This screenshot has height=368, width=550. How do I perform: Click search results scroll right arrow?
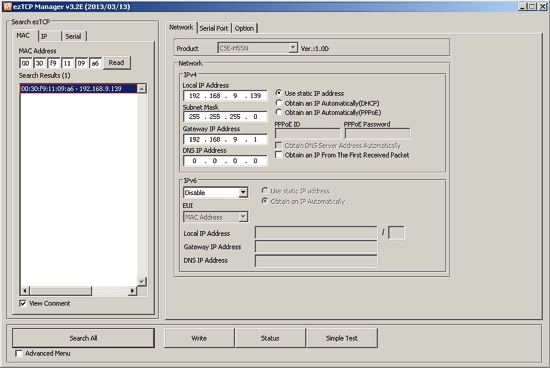pyautogui.click(x=132, y=290)
